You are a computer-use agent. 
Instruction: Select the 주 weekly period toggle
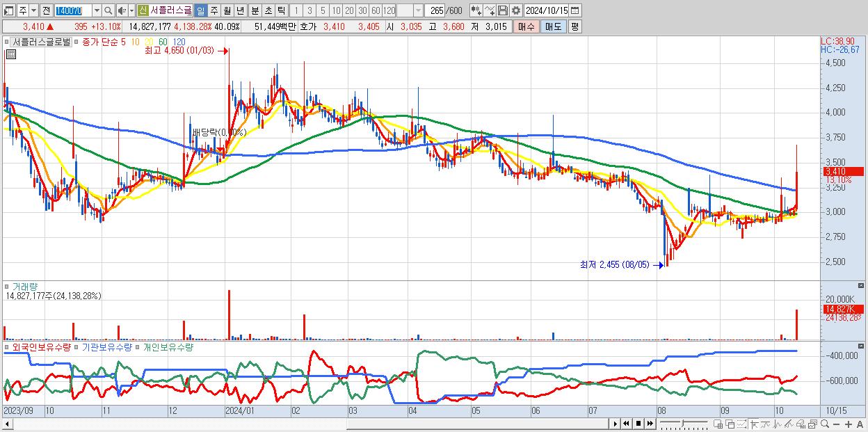click(x=214, y=10)
